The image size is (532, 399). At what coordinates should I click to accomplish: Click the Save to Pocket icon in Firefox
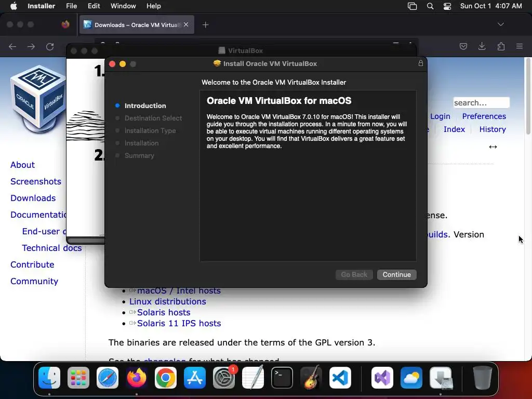pos(463,46)
